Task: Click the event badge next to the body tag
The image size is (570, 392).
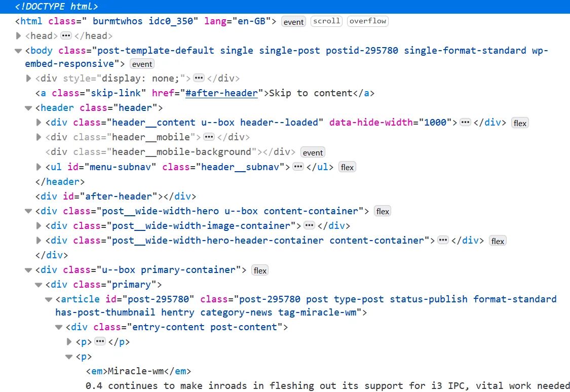Action: click(x=142, y=64)
